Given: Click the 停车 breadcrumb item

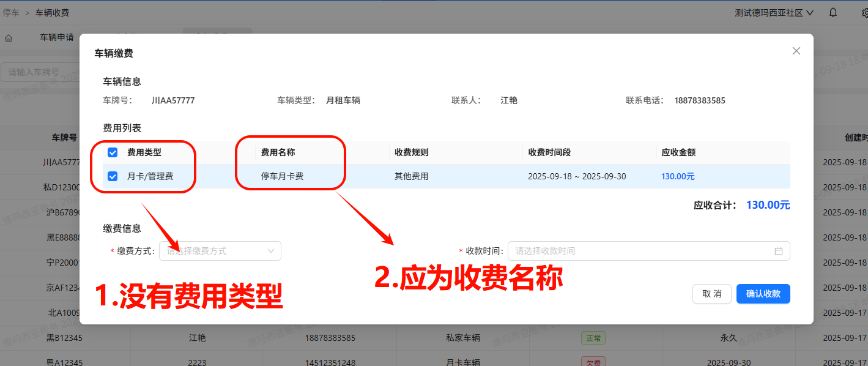Looking at the screenshot, I should pos(11,12).
